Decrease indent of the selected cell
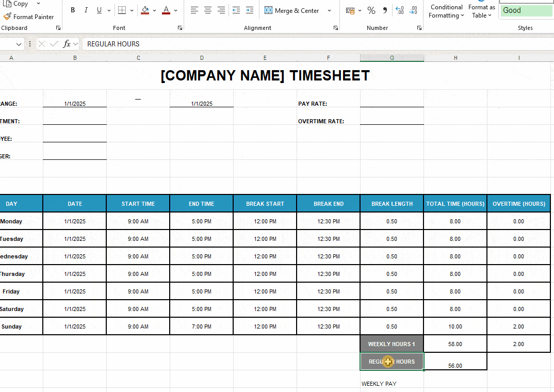Screen dimensions: 554x392 236,10
